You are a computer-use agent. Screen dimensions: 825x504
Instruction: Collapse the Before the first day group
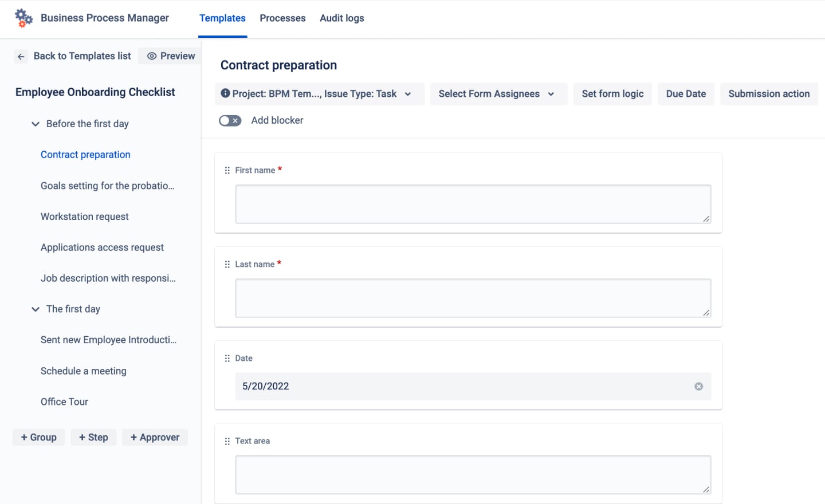click(36, 124)
